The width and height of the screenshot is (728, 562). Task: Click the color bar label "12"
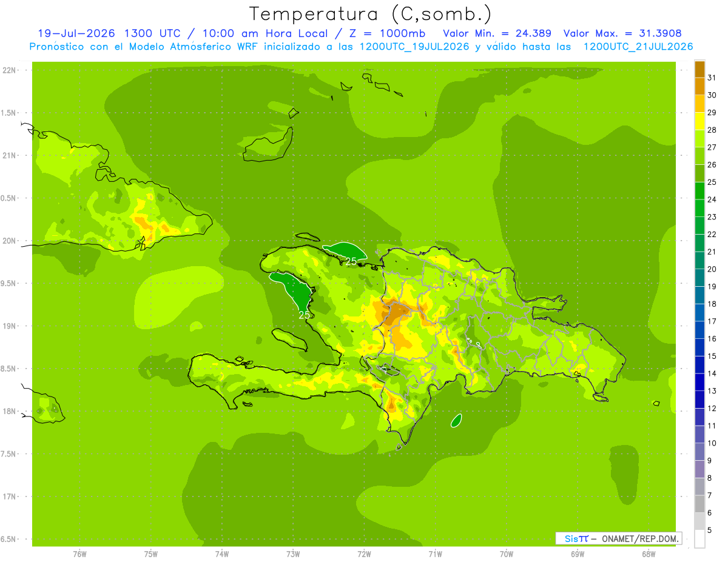[x=713, y=409]
